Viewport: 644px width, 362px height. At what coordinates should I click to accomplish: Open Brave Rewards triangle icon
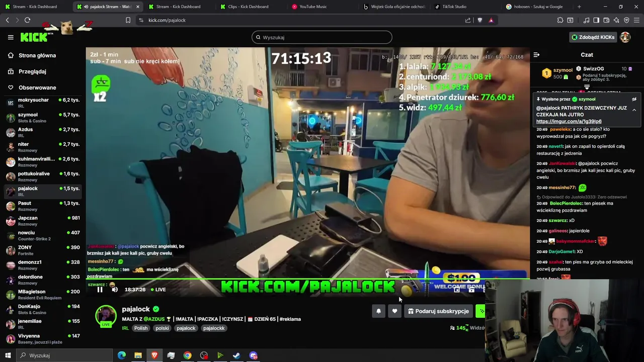point(491,20)
